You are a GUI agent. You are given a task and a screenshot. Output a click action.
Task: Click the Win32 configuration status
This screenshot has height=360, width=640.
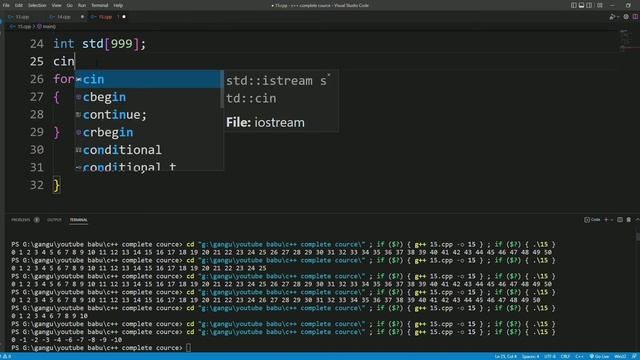click(x=620, y=356)
